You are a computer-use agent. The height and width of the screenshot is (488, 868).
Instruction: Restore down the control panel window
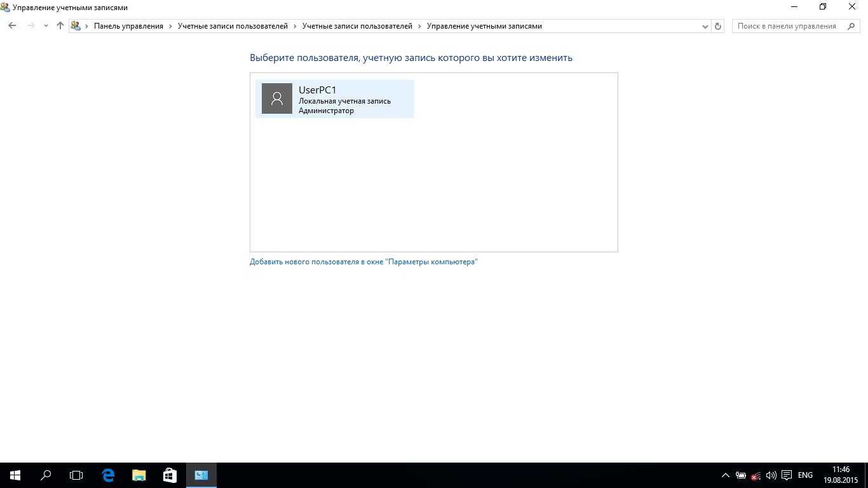click(x=823, y=7)
